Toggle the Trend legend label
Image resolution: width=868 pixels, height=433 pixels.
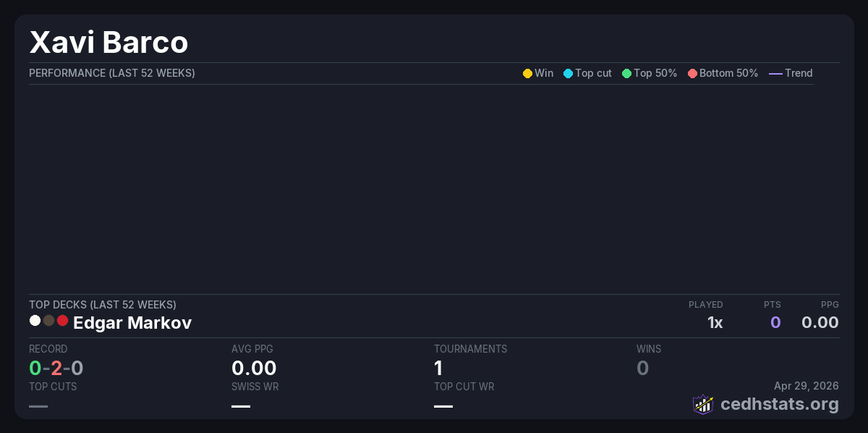[799, 73]
